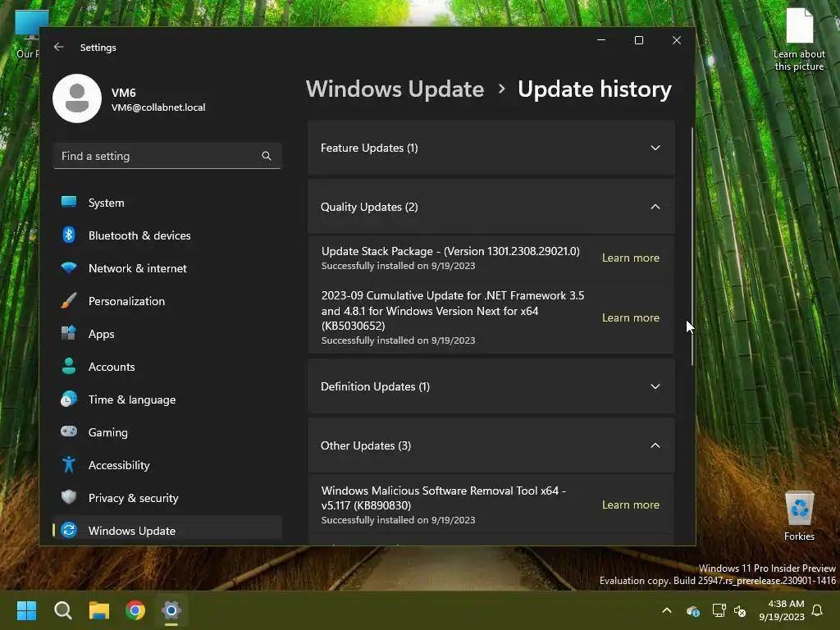Learn more about KB5030652 .NET update
Viewport: 840px width, 630px height.
(x=631, y=317)
